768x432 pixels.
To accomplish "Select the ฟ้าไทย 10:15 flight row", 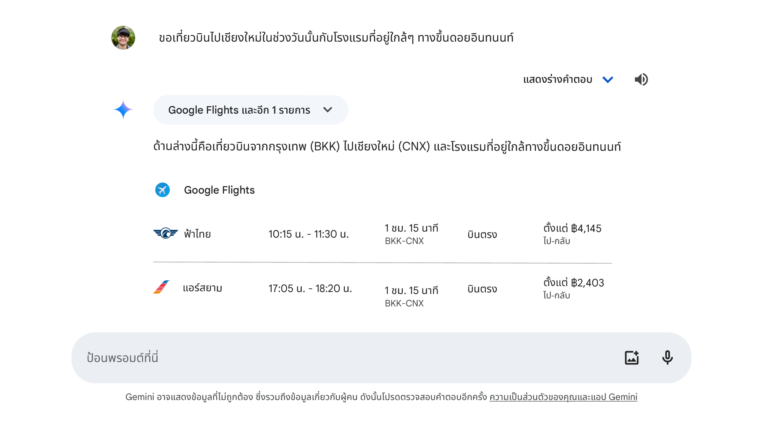I will (382, 234).
